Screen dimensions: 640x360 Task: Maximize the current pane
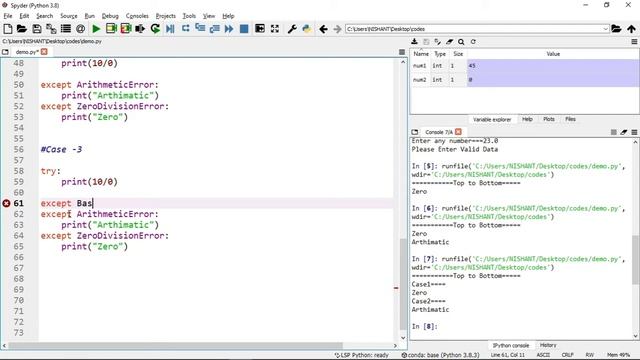260,29
